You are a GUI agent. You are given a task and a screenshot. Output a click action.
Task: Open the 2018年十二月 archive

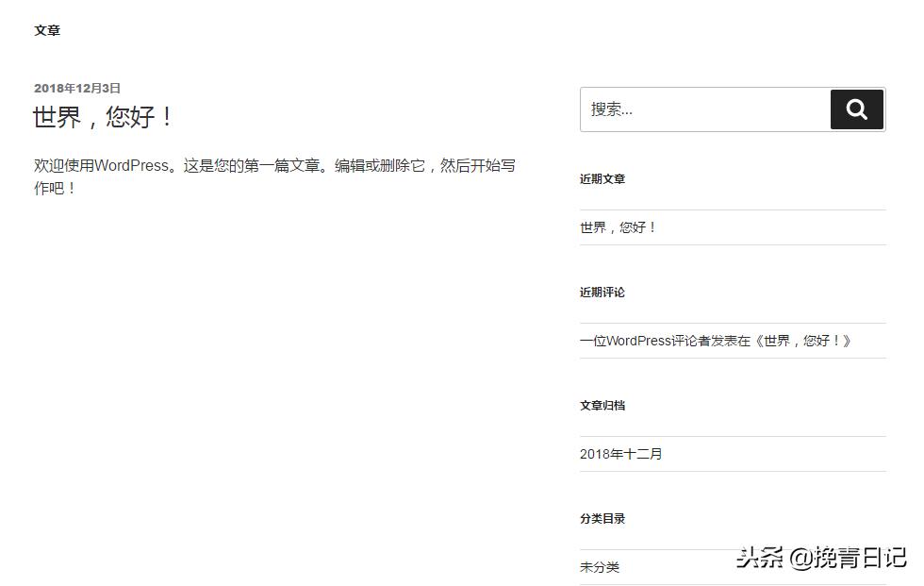click(x=620, y=454)
